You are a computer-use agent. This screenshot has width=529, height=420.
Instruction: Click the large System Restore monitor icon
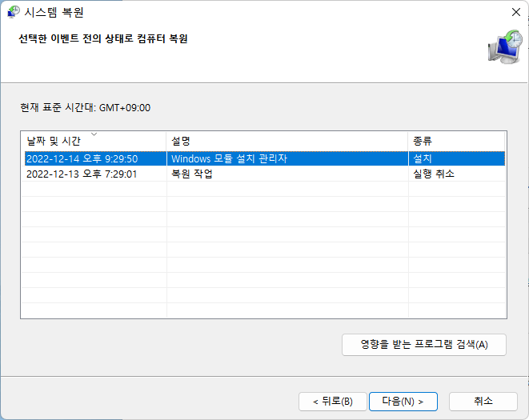point(505,46)
